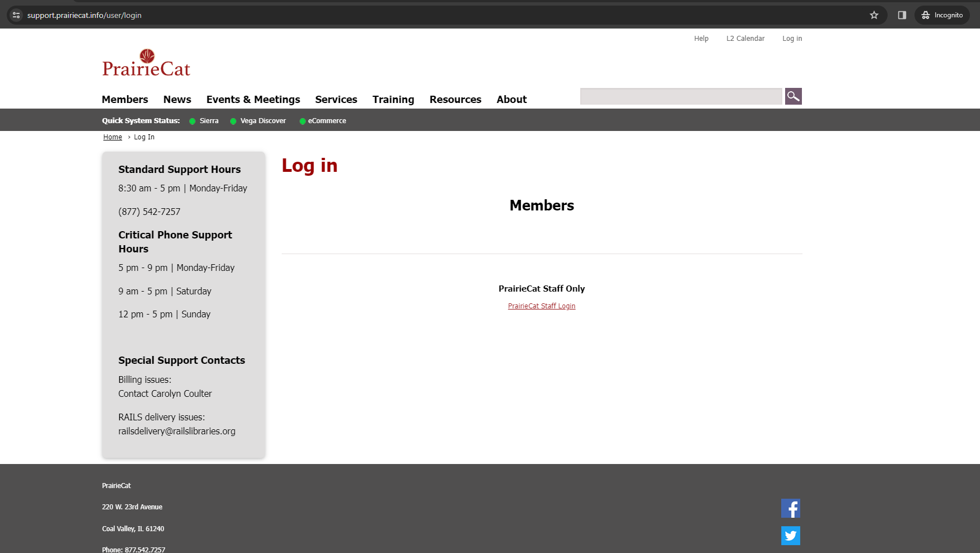Open the News menu

(177, 99)
